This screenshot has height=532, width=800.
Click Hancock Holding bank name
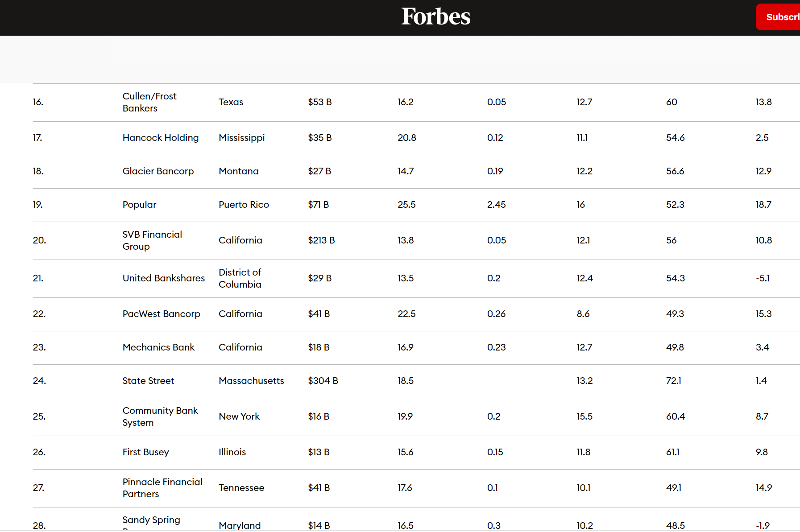[160, 138]
